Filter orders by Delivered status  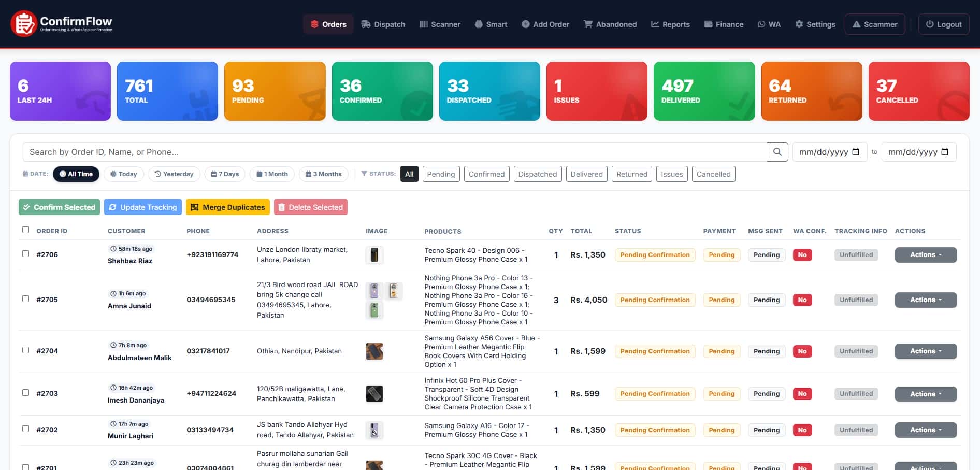pyautogui.click(x=586, y=174)
